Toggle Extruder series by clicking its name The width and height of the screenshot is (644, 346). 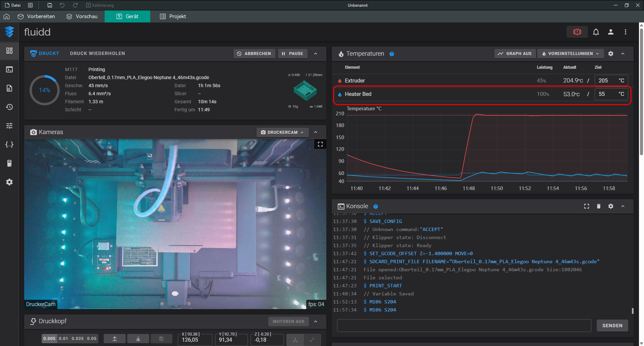pos(355,81)
